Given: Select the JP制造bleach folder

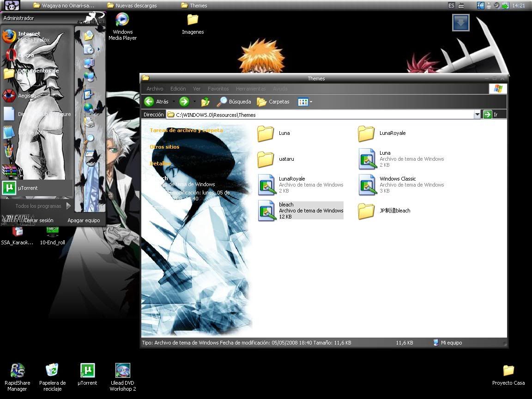Looking at the screenshot, I should pyautogui.click(x=384, y=211).
